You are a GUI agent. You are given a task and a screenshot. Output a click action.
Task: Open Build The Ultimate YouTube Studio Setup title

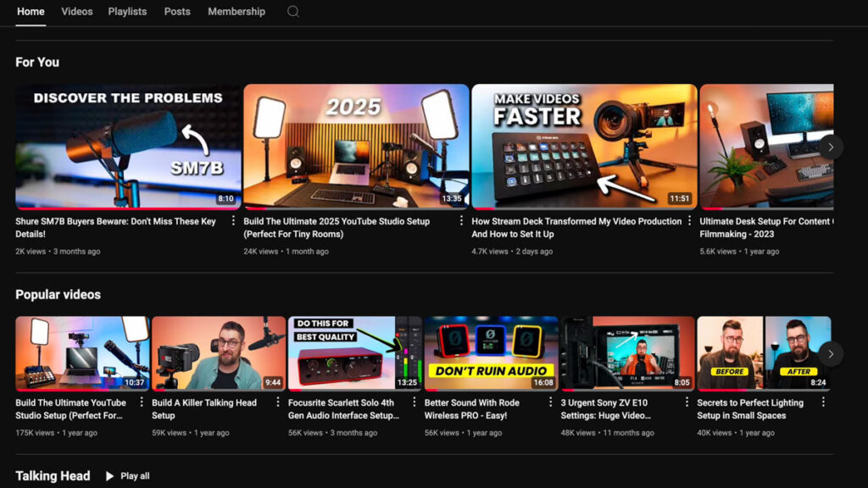[71, 409]
